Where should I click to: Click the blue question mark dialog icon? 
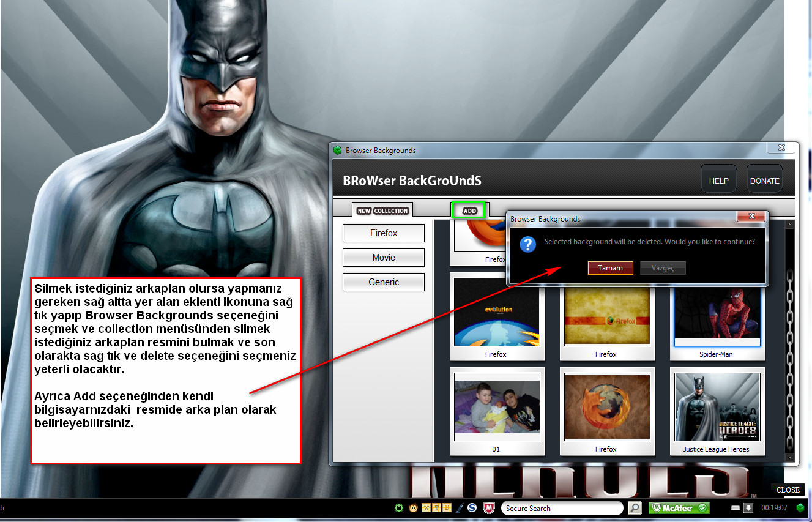(528, 245)
